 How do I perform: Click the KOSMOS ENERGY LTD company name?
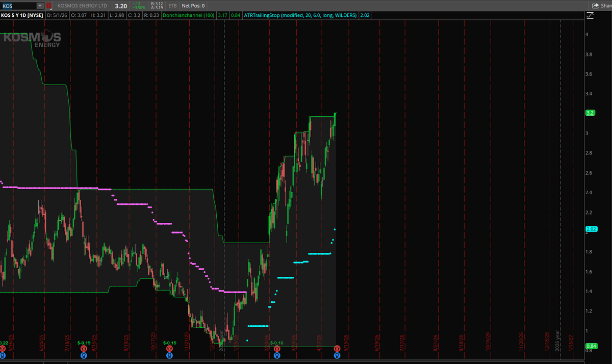[x=82, y=6]
